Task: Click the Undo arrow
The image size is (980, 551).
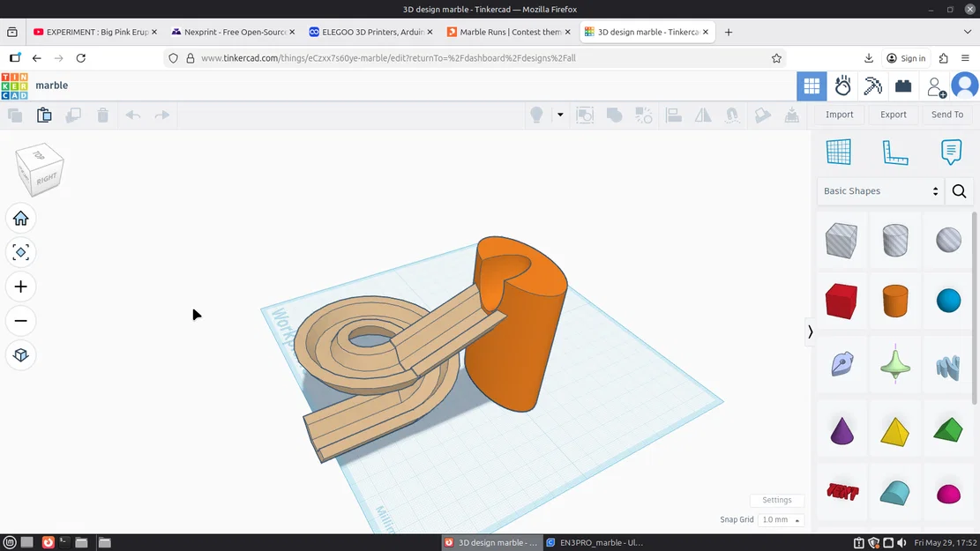Action: (x=133, y=115)
